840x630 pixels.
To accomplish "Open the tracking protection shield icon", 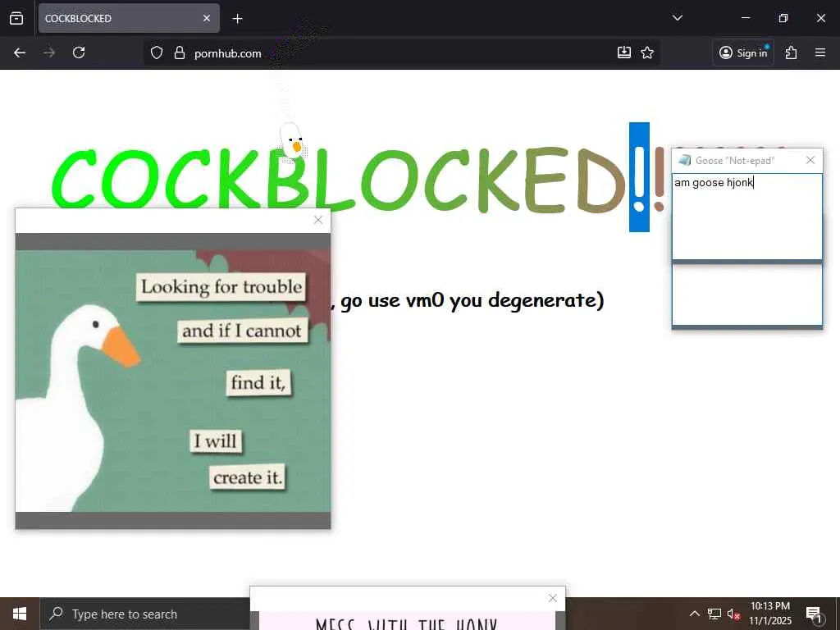I will tap(157, 52).
